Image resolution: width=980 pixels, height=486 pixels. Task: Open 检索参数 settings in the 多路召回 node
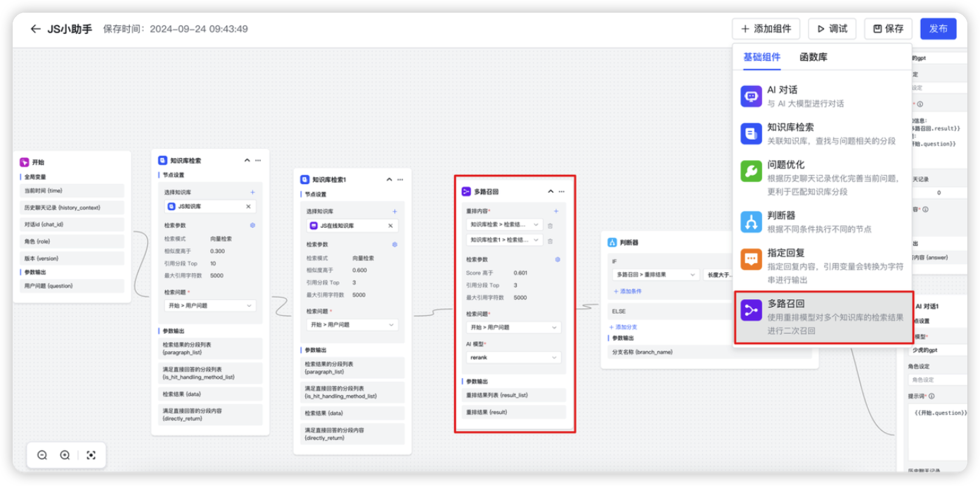tap(558, 260)
